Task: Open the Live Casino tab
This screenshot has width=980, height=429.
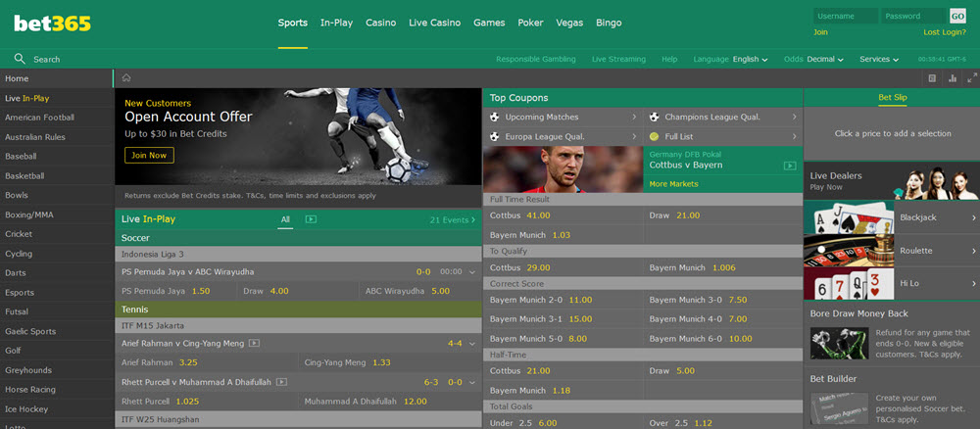Action: [x=434, y=23]
